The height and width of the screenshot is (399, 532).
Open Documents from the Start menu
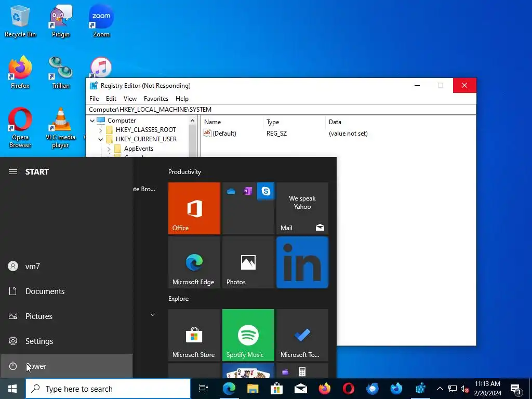pyautogui.click(x=66, y=291)
